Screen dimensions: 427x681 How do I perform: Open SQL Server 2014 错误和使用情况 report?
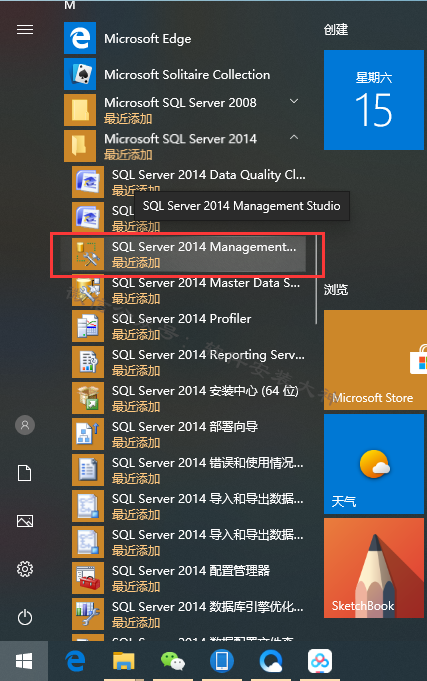(187, 470)
